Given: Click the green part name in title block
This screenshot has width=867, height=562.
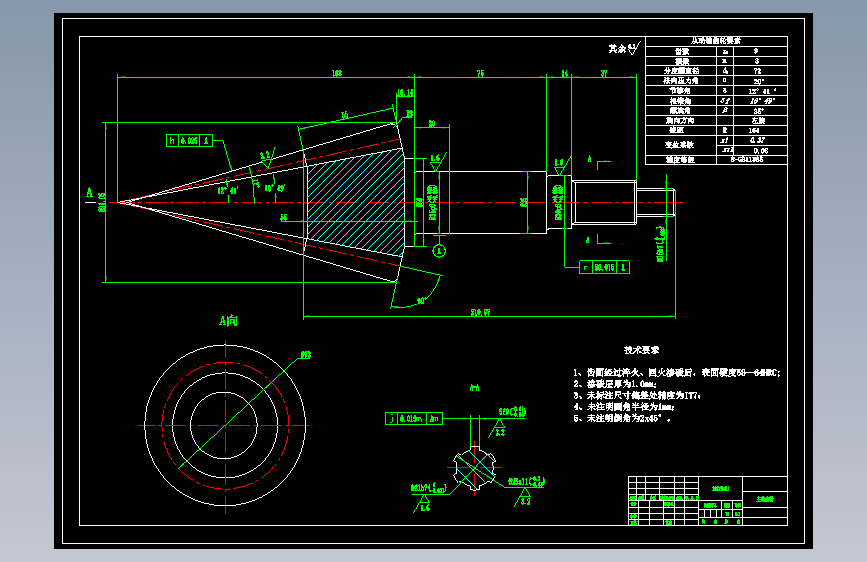Looking at the screenshot, I should point(765,499).
